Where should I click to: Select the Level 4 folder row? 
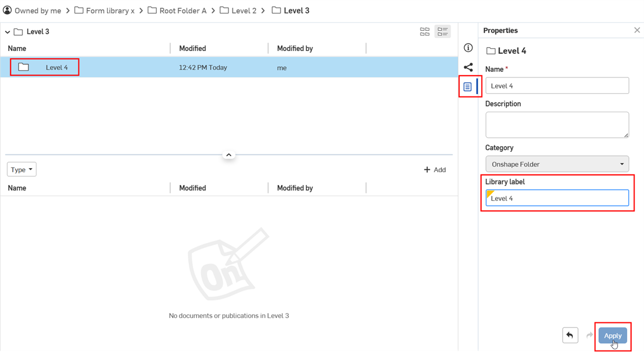click(x=229, y=67)
